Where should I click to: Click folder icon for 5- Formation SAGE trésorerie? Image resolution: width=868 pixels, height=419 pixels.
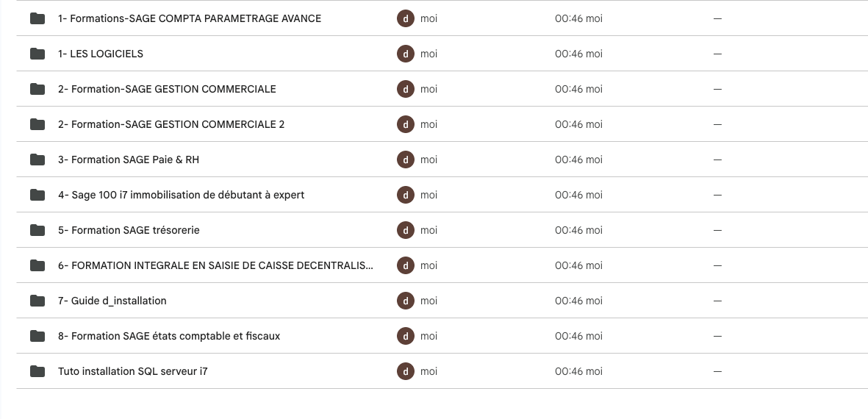click(x=37, y=230)
